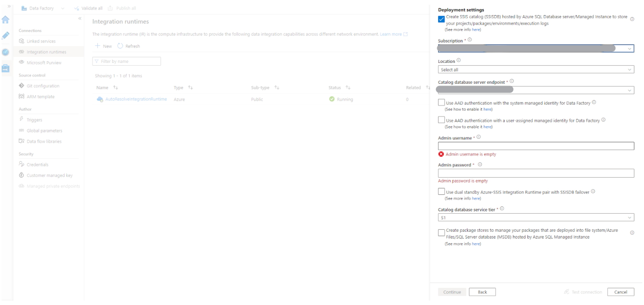Open 'here' link under user-assigned identity
644x305 pixels.
coord(488,127)
